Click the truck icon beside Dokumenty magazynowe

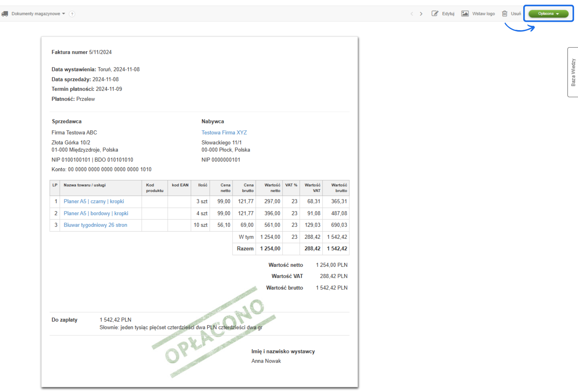5,14
